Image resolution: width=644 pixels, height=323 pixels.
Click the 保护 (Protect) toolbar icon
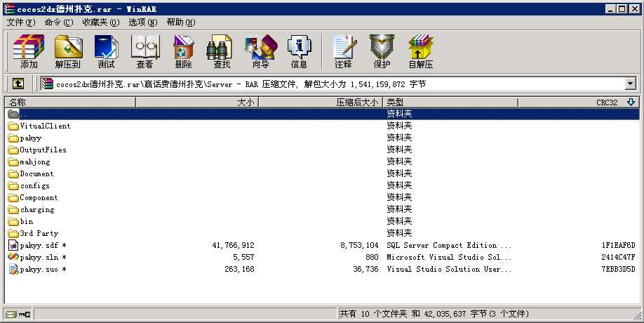tap(382, 51)
